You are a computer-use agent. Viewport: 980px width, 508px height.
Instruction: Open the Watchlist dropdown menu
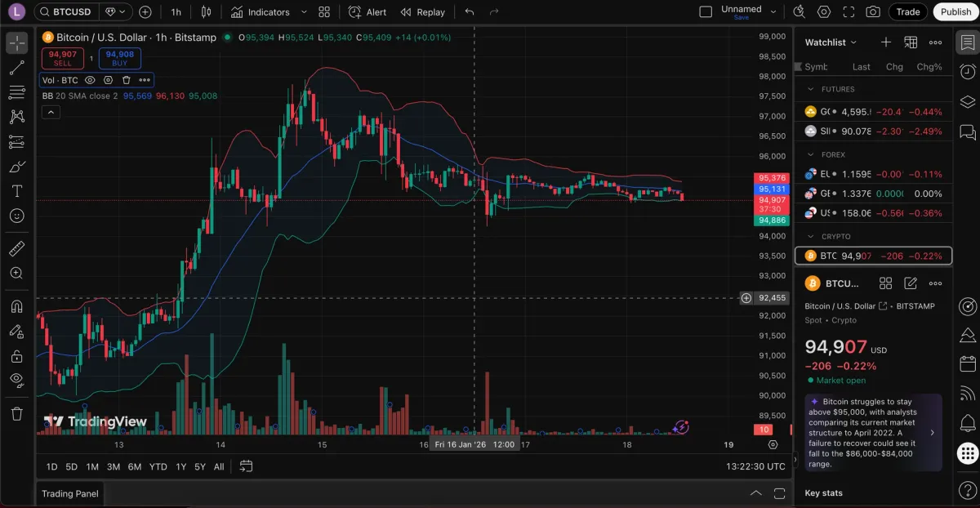pos(831,42)
